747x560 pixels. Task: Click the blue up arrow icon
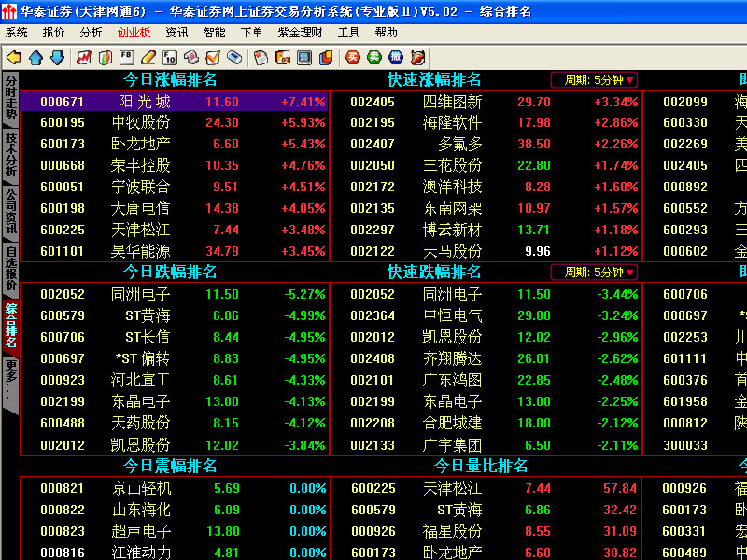[x=36, y=58]
